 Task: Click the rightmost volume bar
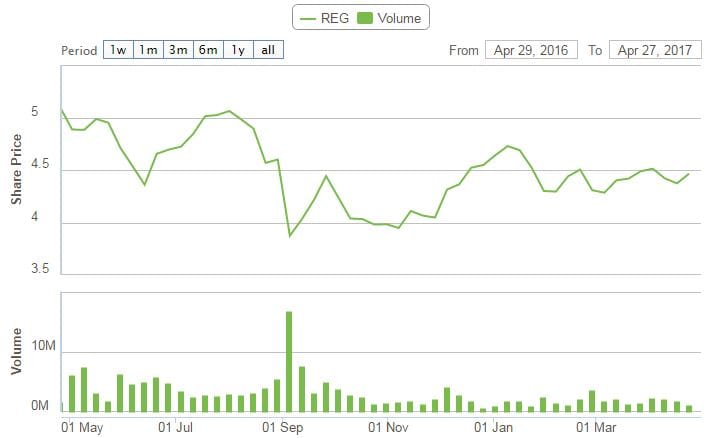click(x=689, y=407)
